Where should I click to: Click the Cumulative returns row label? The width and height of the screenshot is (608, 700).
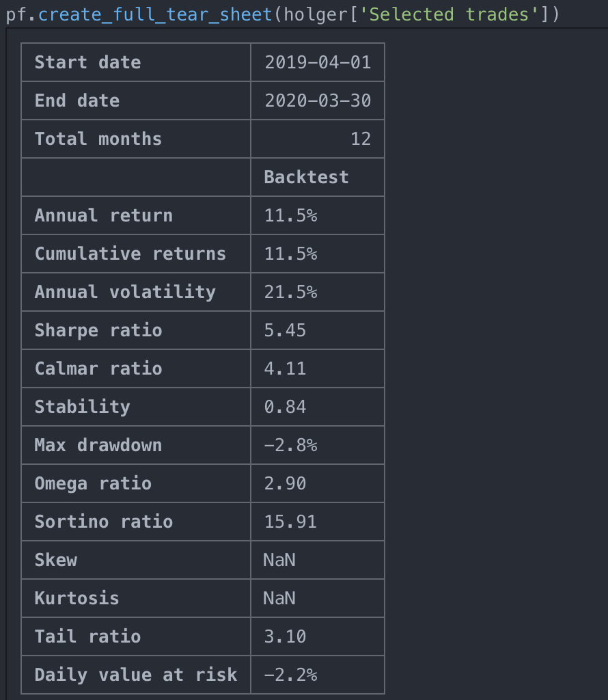[130, 254]
